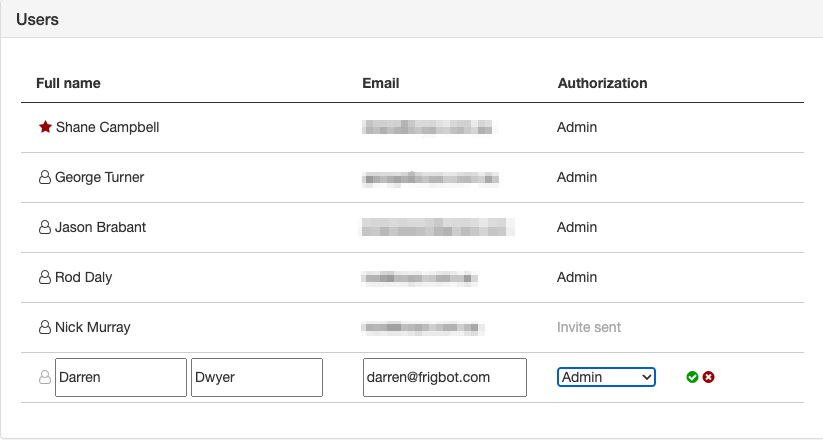823x444 pixels.
Task: Confirm new user with green checkmark
Action: 692,377
